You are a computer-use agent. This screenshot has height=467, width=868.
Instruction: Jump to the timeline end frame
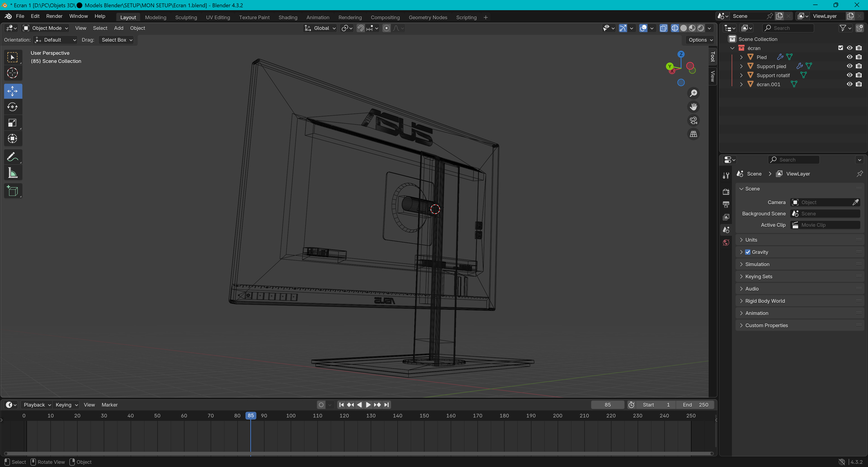387,405
